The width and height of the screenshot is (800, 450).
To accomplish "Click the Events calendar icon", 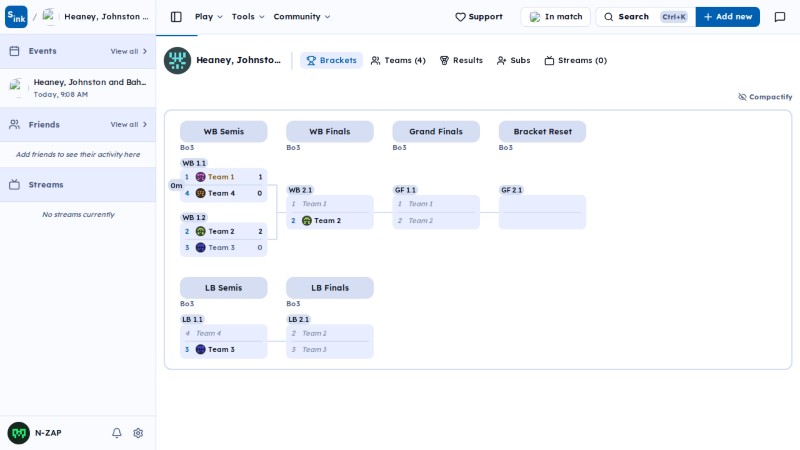I will point(14,51).
